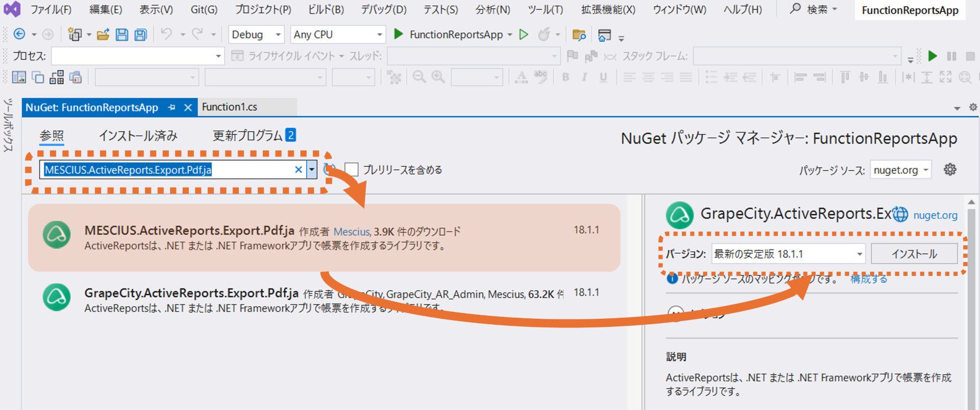
Task: Click the undo arrow icon
Action: tap(166, 34)
